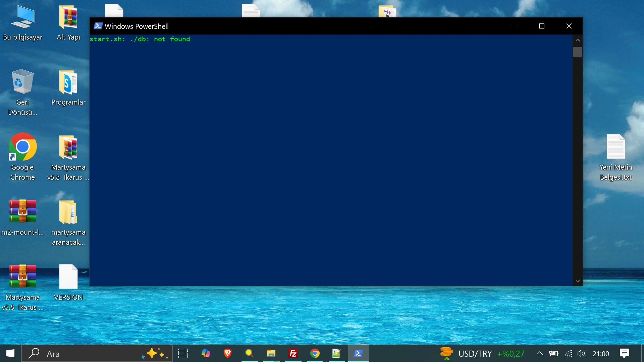Image resolution: width=644 pixels, height=362 pixels.
Task: Click the PowerShell taskbar button
Action: pos(359,353)
